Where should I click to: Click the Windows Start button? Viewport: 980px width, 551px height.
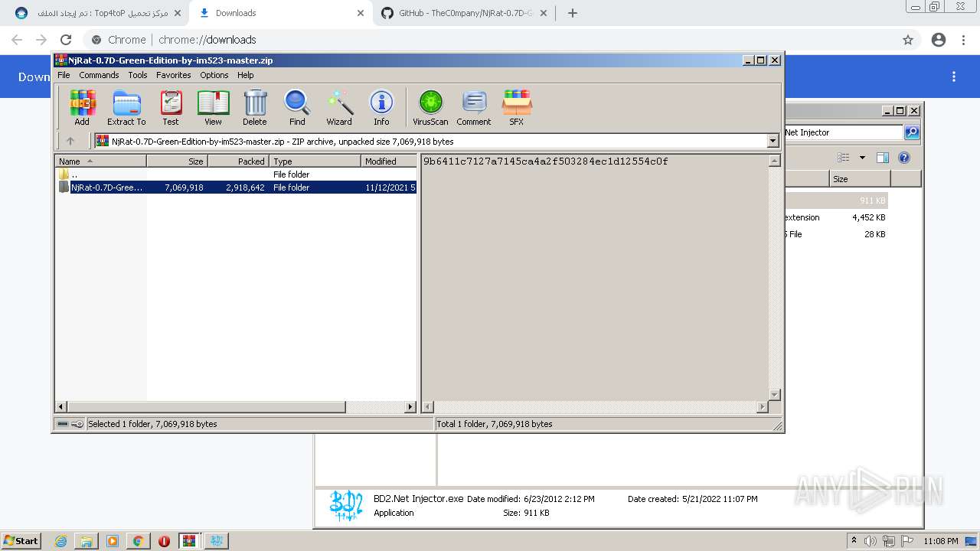click(x=21, y=540)
